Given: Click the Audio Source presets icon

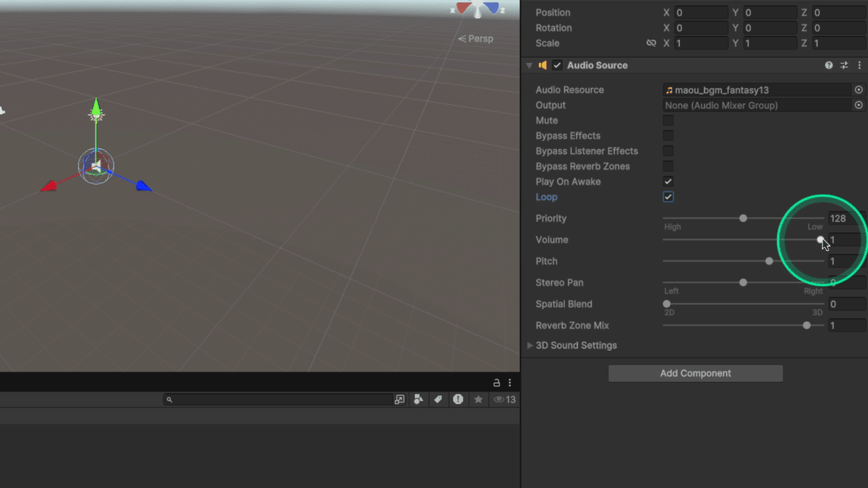Looking at the screenshot, I should [843, 65].
